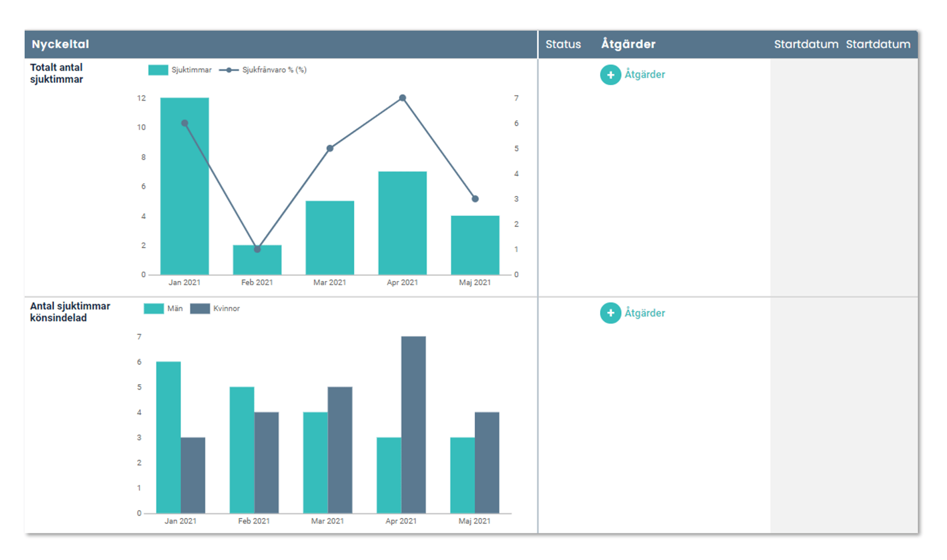Open the Åtgärder link beside the top chart
Image resolution: width=947 pixels, height=560 pixels.
[645, 75]
